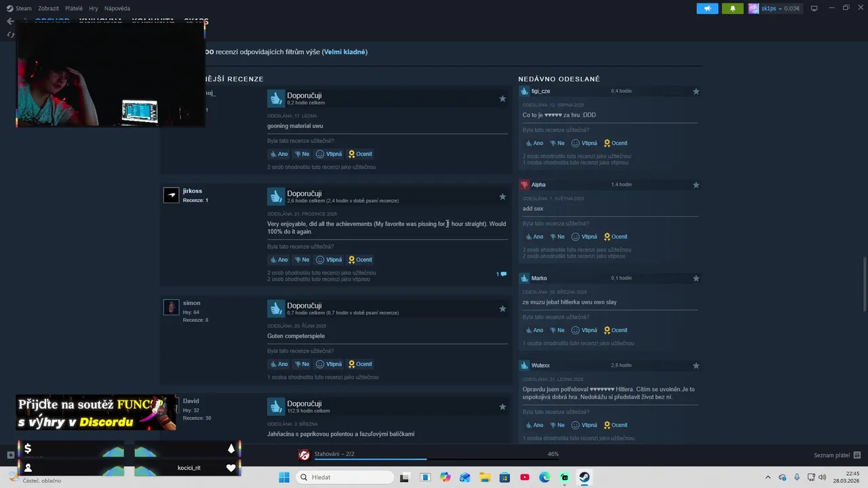The width and height of the screenshot is (868, 488).
Task: Open the Nápověda menu
Action: point(117,8)
